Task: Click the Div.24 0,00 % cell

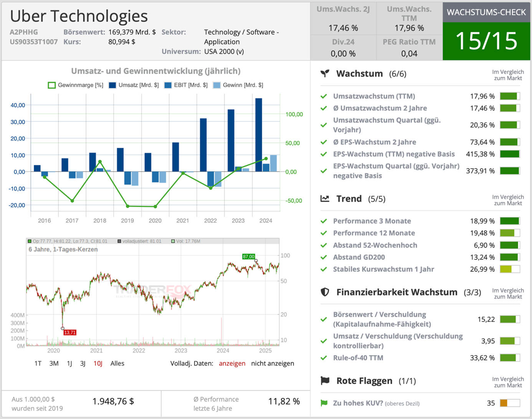Action: pyautogui.click(x=343, y=48)
